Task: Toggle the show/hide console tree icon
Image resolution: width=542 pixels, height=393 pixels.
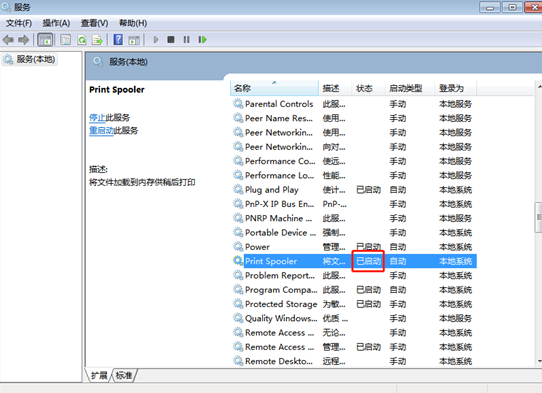Action: point(45,40)
